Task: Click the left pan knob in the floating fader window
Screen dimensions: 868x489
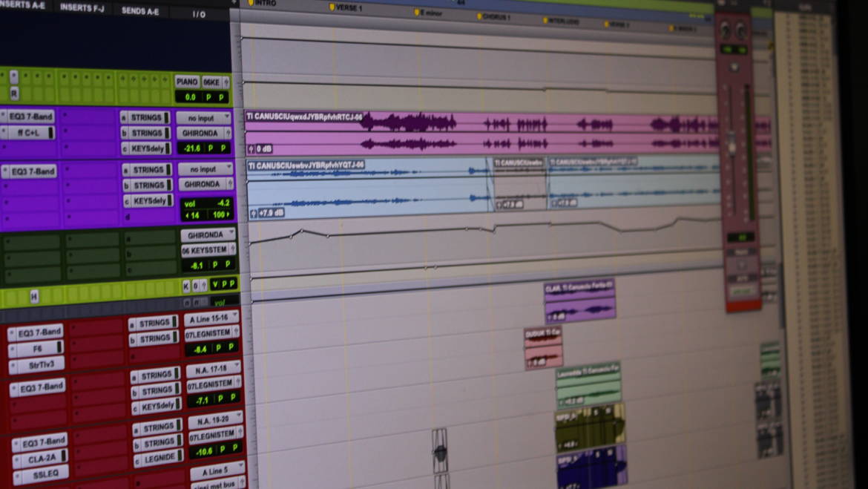Action: tap(725, 30)
